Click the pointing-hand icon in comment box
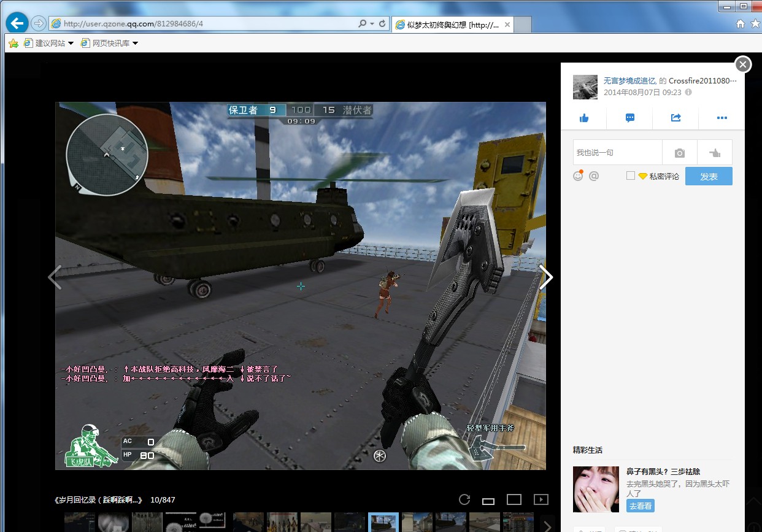This screenshot has width=762, height=532. coord(715,153)
